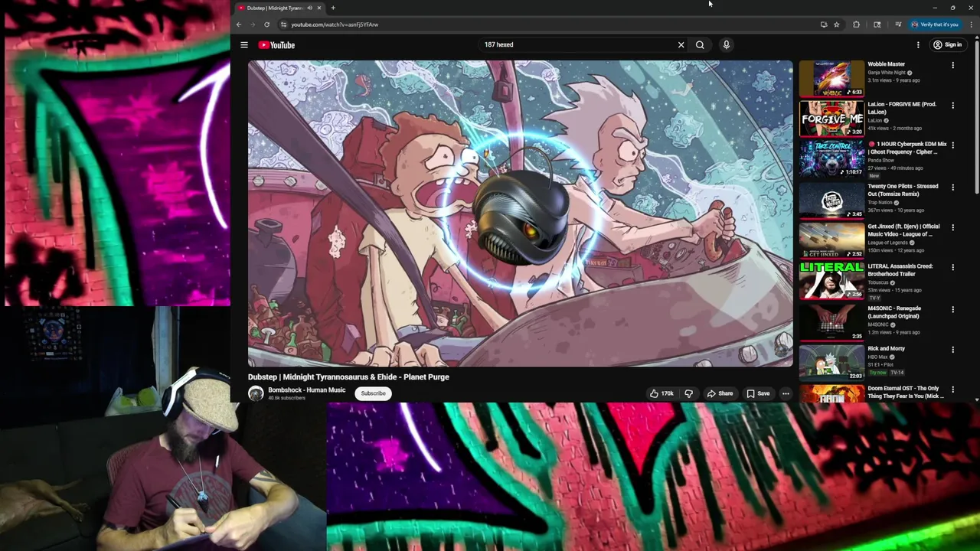Open '1 HOUR Cyberpunk EDM Mix' title
The height and width of the screenshot is (551, 980).
tap(907, 148)
